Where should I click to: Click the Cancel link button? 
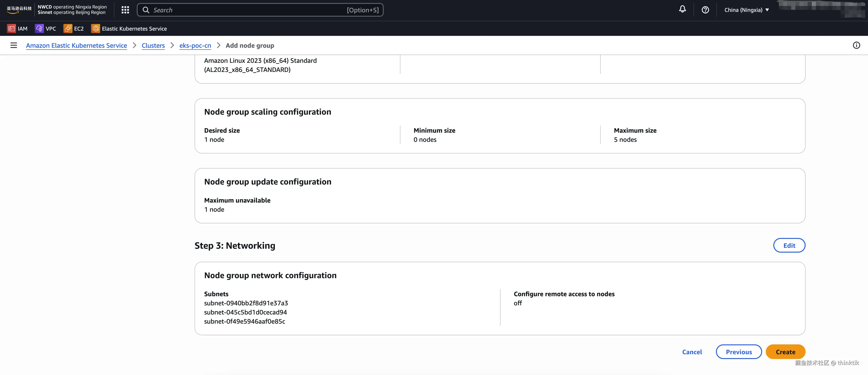coord(692,352)
